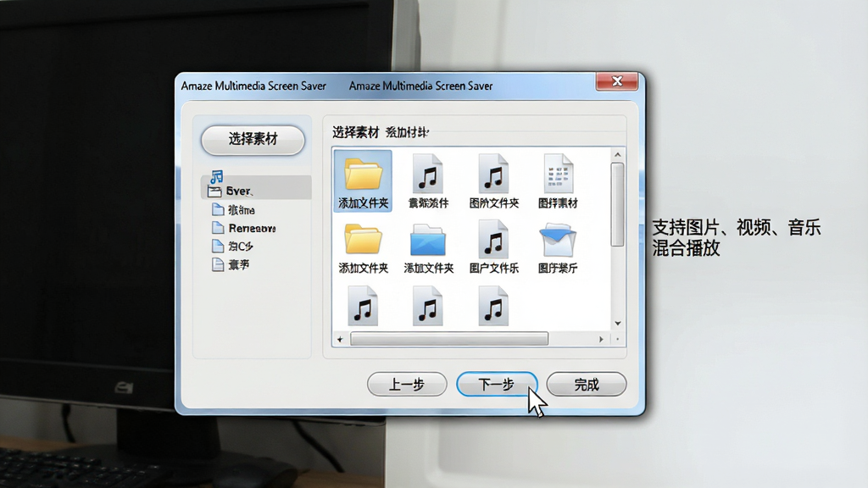Image resolution: width=868 pixels, height=488 pixels.
Task: Pick the music file right of the highlighted folder
Action: (x=428, y=181)
